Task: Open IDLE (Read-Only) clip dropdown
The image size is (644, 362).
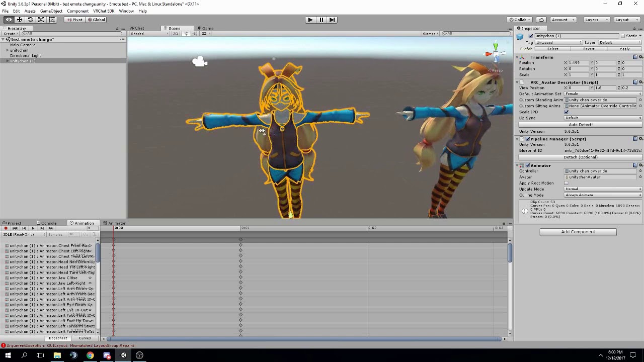Action: click(24, 234)
